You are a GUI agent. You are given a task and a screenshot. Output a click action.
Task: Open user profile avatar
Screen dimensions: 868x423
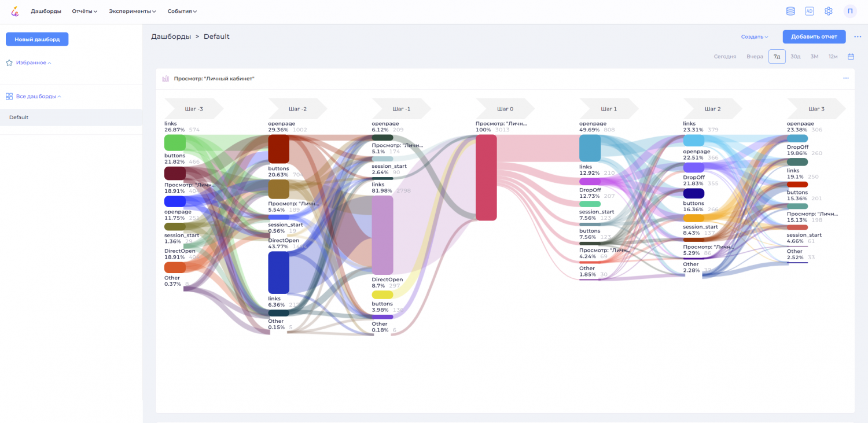coord(850,11)
